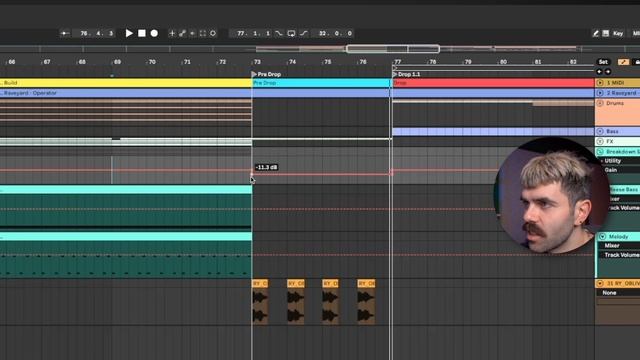Toggle the Loop switch in transport

(x=291, y=33)
